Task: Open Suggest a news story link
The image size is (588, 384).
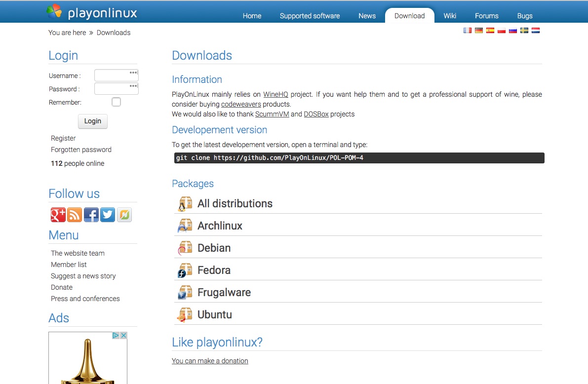Action: click(83, 276)
